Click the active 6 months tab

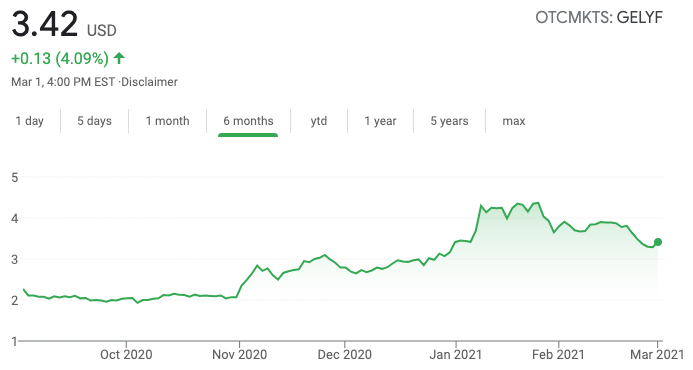pyautogui.click(x=248, y=121)
